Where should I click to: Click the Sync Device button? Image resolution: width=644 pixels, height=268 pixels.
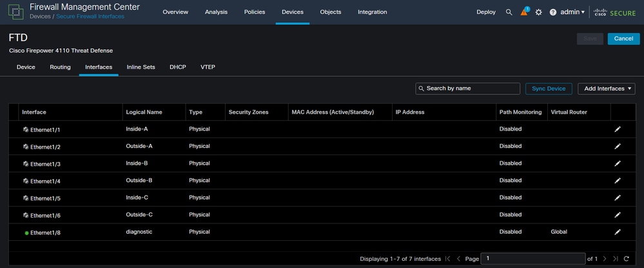pyautogui.click(x=549, y=88)
